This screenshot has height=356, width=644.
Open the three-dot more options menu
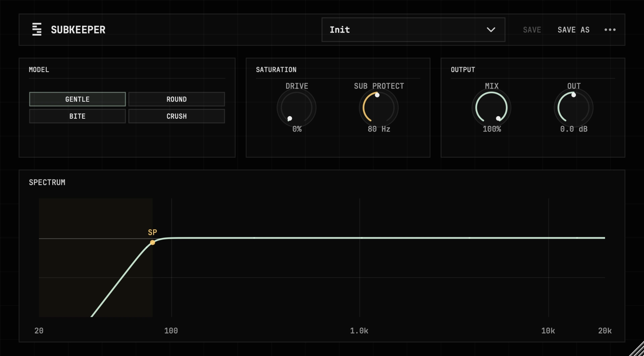click(610, 30)
